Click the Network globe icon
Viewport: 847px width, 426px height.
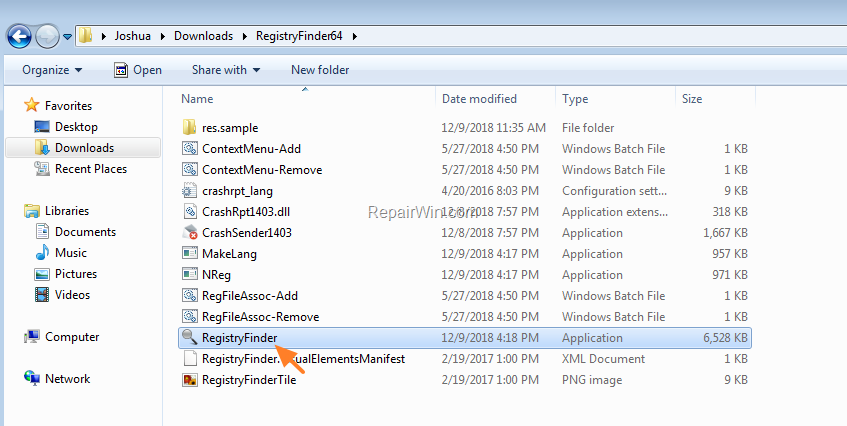32,379
